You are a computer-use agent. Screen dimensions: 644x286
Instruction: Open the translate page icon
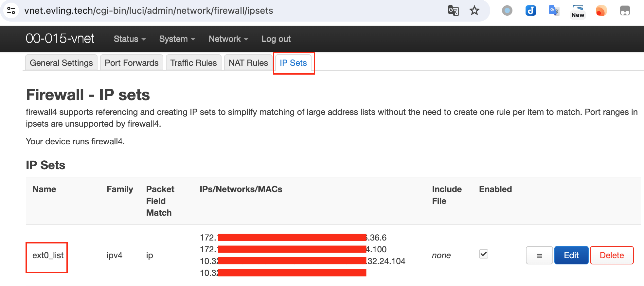(453, 10)
